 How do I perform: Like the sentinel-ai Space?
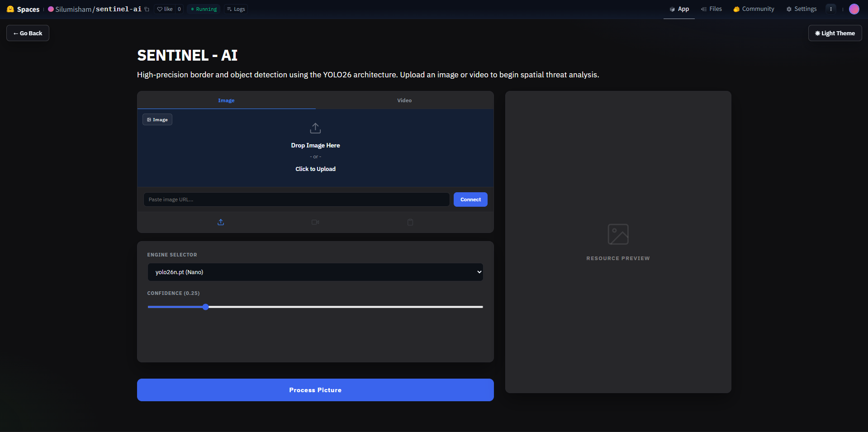click(165, 9)
